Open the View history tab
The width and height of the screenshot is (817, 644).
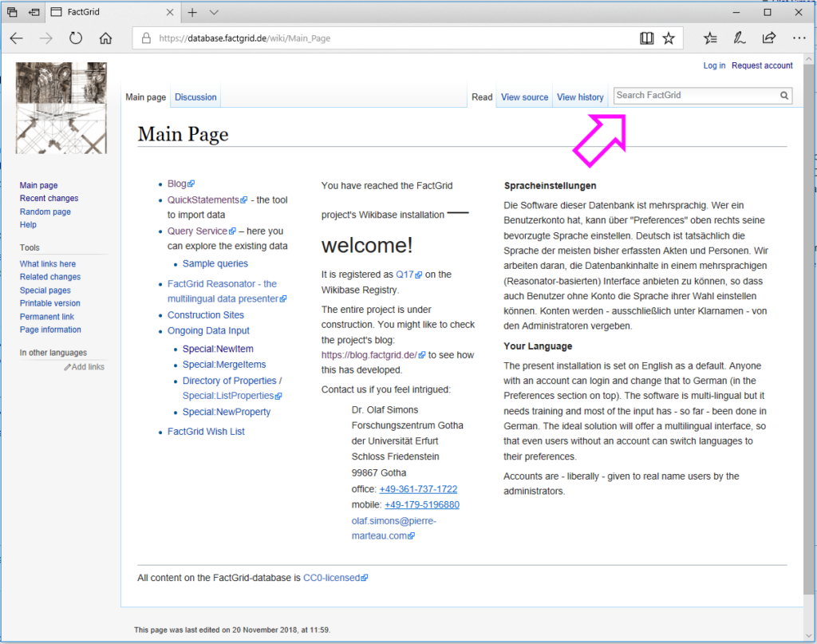580,97
